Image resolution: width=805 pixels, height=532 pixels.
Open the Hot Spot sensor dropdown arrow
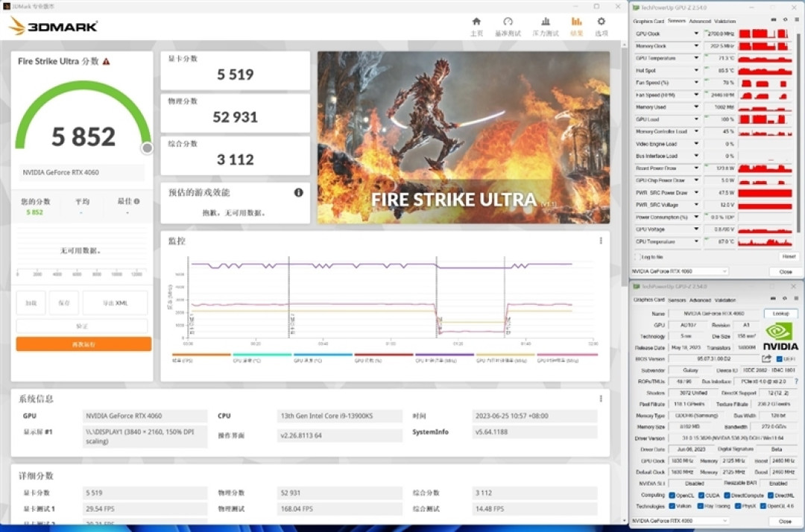[696, 71]
